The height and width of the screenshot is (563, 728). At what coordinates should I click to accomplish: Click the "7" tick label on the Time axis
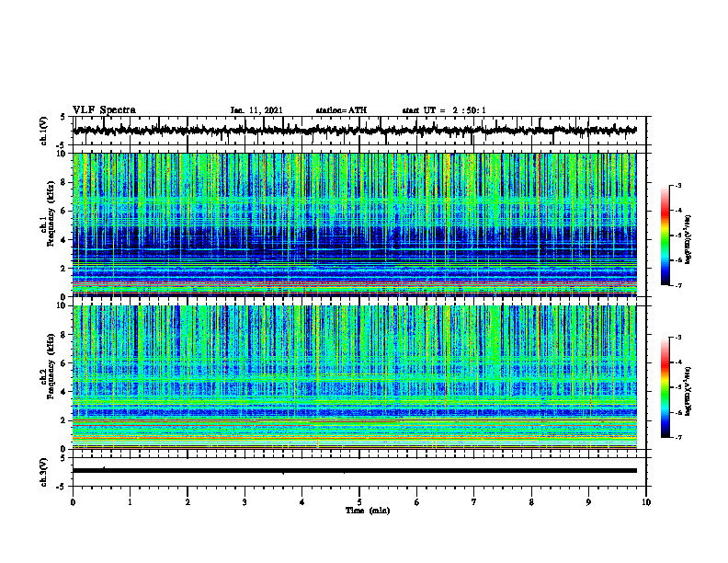pyautogui.click(x=474, y=502)
